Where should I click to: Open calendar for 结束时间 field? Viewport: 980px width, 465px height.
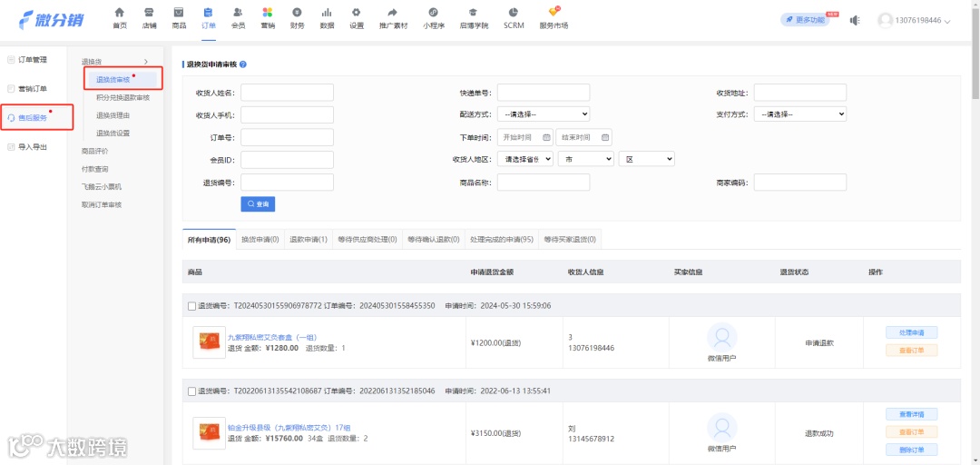(605, 137)
